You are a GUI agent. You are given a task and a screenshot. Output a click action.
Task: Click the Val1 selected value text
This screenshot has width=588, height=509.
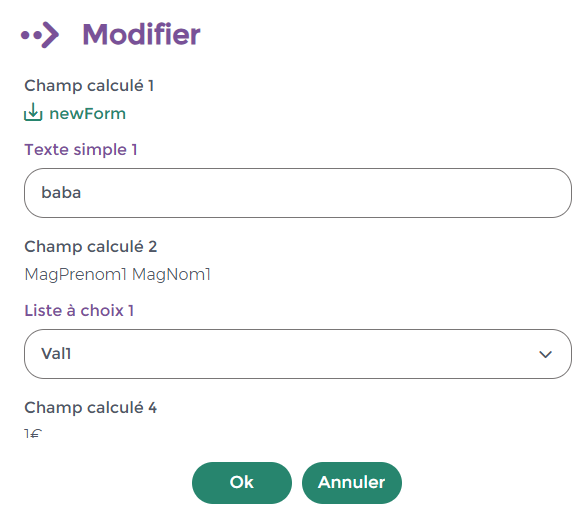[x=56, y=354]
